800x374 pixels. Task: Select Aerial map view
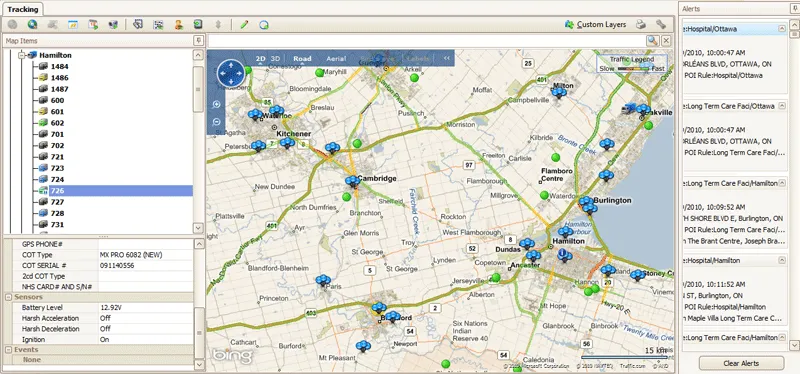(x=336, y=58)
